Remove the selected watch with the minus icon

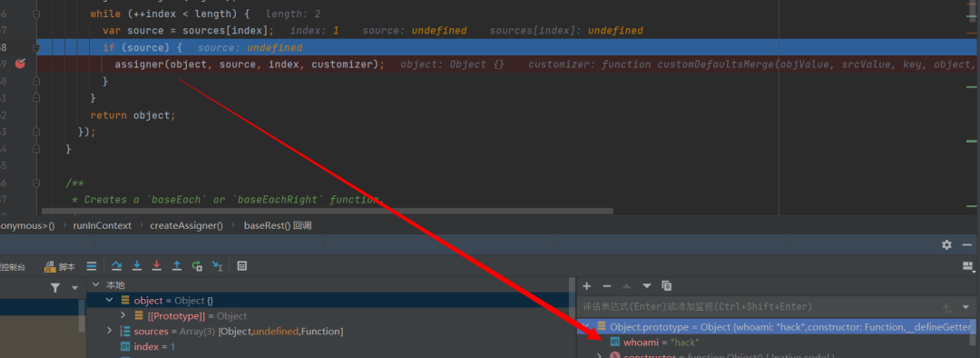606,285
